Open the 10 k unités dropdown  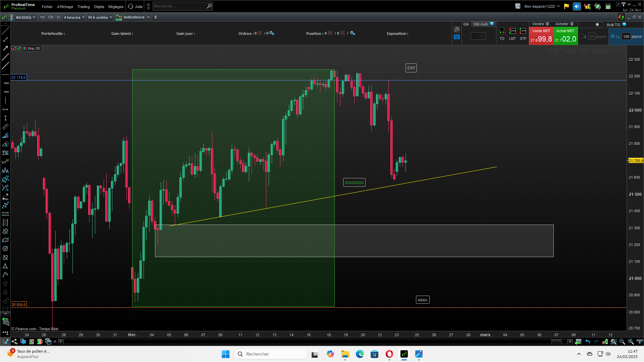click(x=100, y=17)
